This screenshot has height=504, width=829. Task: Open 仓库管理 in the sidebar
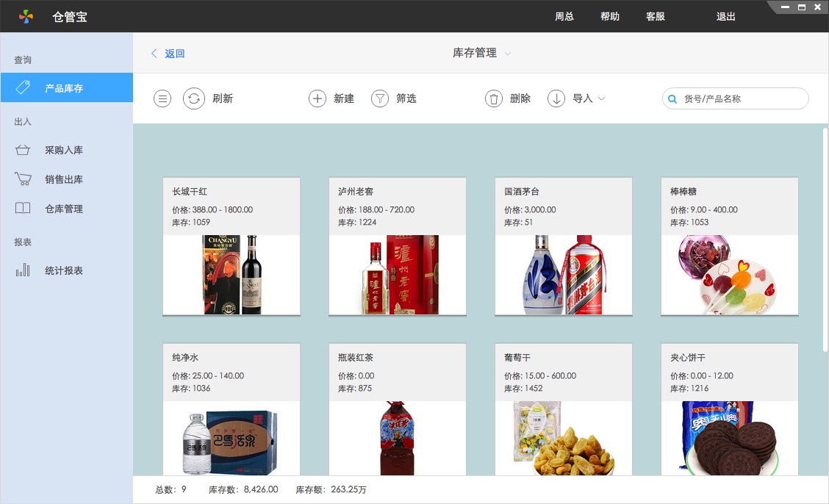point(64,209)
